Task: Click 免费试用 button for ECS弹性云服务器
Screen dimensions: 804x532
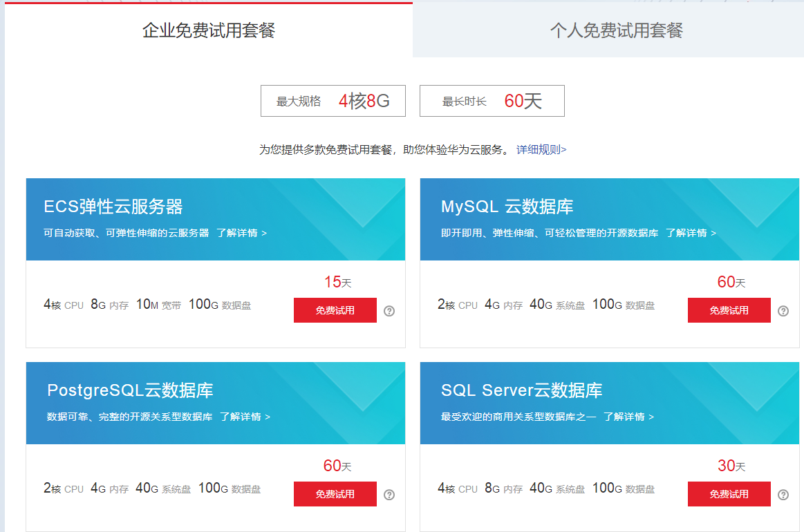Action: click(335, 310)
